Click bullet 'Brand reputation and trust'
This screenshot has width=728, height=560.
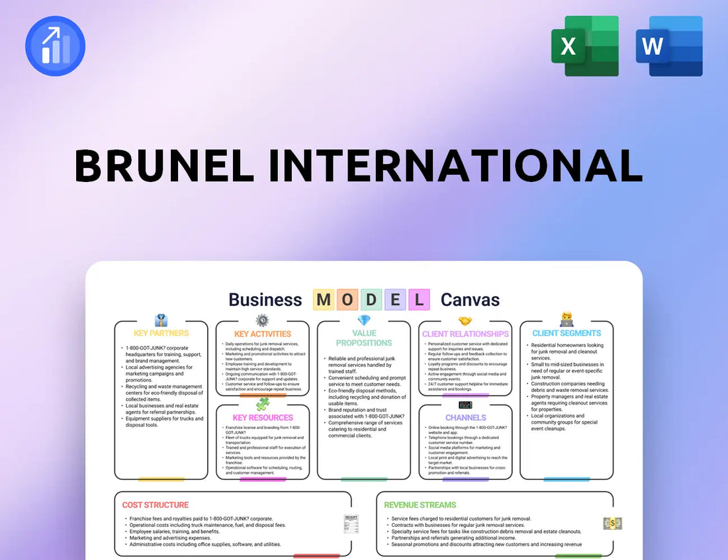click(365, 413)
